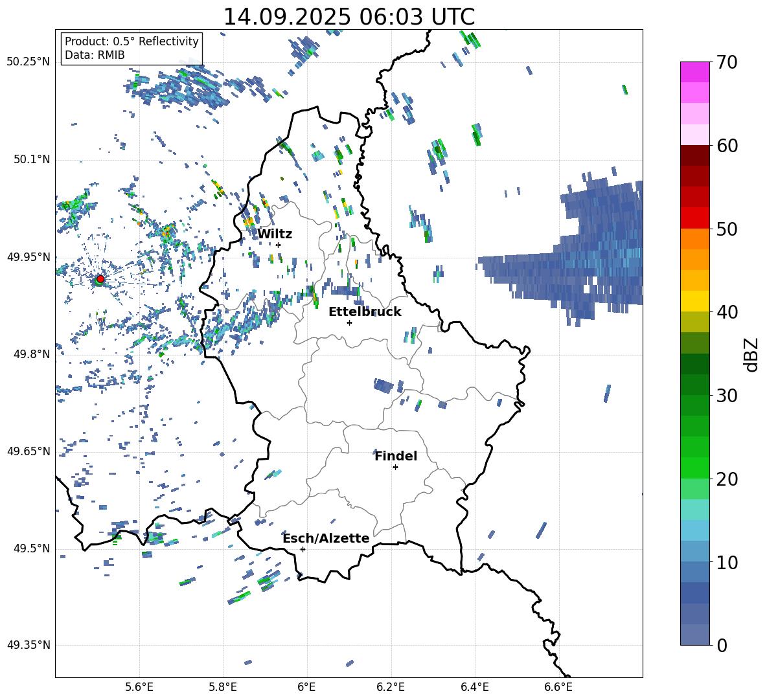Click the Findel station cross marker
This screenshot has width=767, height=700.
(395, 468)
